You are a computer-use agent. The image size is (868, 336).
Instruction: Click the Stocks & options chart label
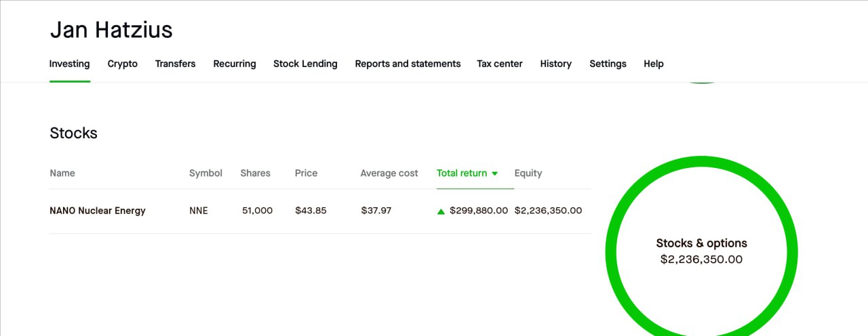pos(701,243)
